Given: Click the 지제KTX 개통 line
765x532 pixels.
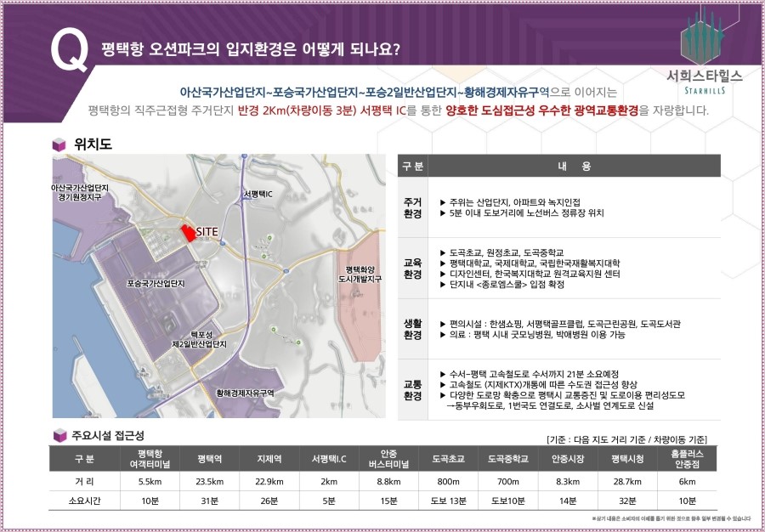Looking at the screenshot, I should pos(539,385).
